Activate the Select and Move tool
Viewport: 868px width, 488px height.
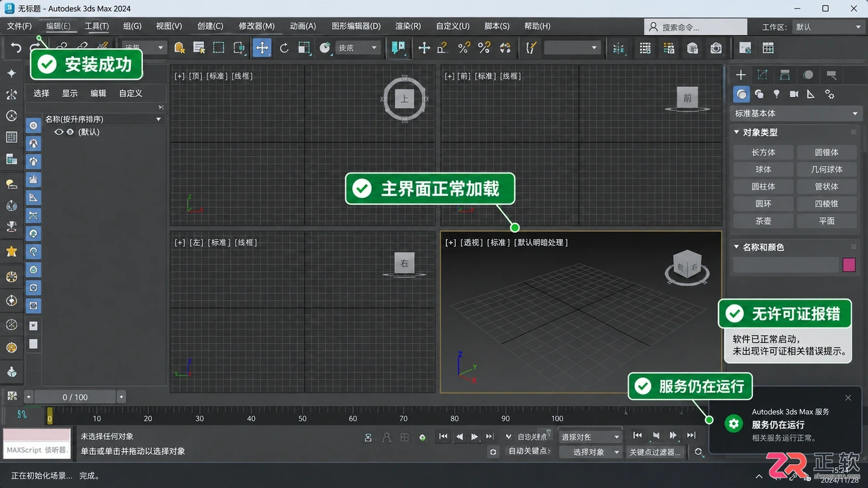coord(262,48)
